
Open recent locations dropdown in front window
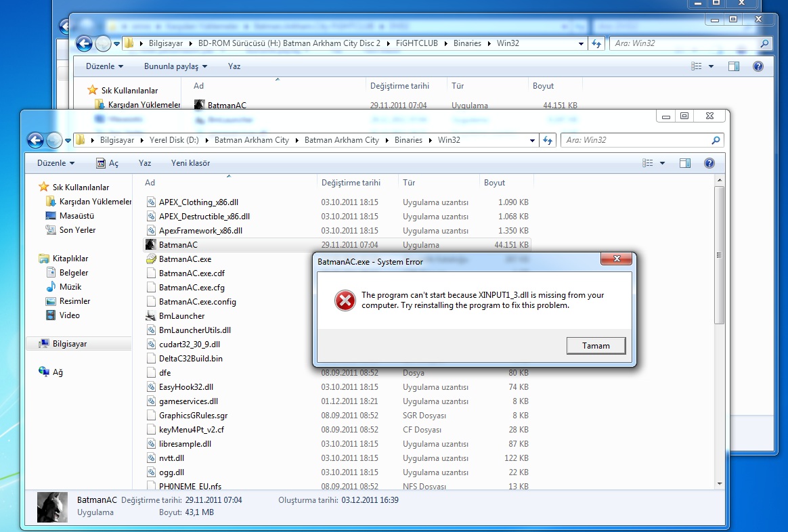coord(68,141)
